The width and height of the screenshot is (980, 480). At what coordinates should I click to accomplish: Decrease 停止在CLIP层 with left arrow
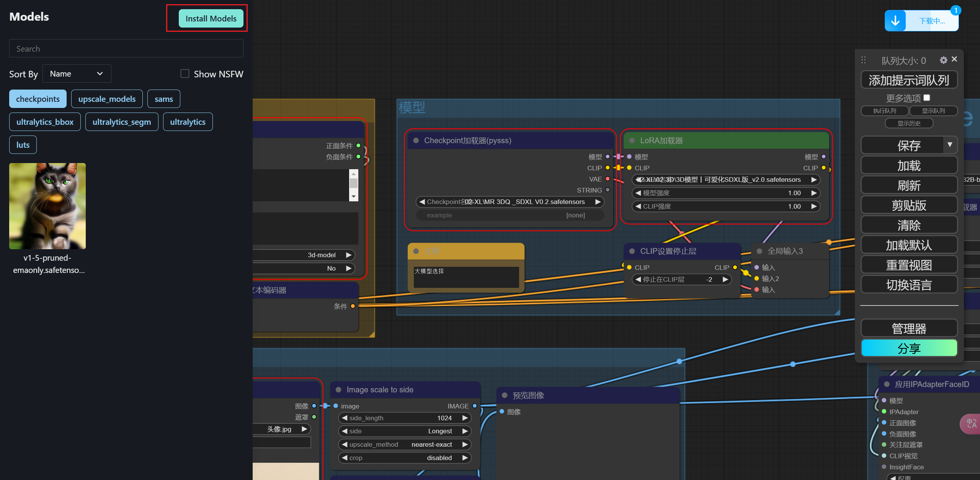click(x=638, y=279)
